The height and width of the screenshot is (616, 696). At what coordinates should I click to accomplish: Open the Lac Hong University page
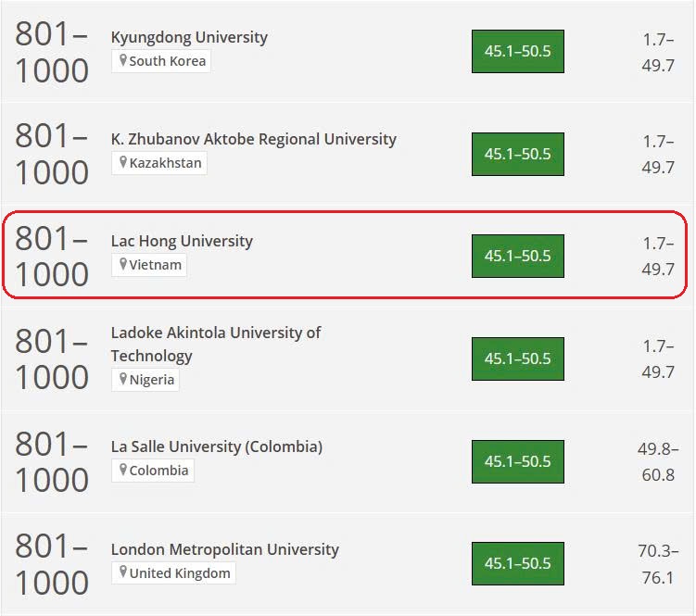click(x=182, y=241)
